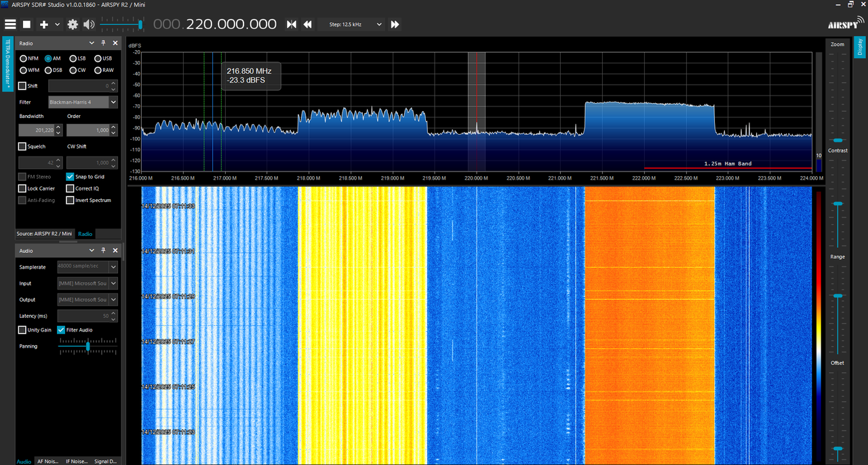Switch to the Signal D... tab
Image resolution: width=868 pixels, height=465 pixels.
[x=106, y=461]
